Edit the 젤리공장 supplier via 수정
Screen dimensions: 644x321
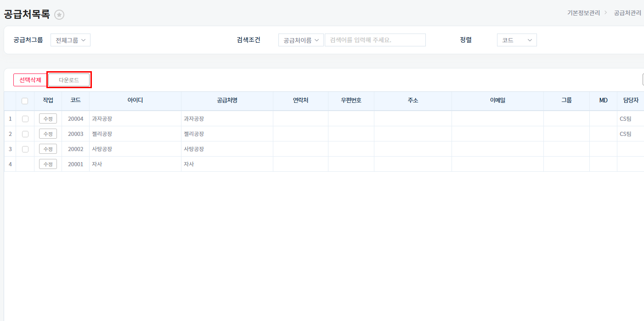pyautogui.click(x=48, y=134)
